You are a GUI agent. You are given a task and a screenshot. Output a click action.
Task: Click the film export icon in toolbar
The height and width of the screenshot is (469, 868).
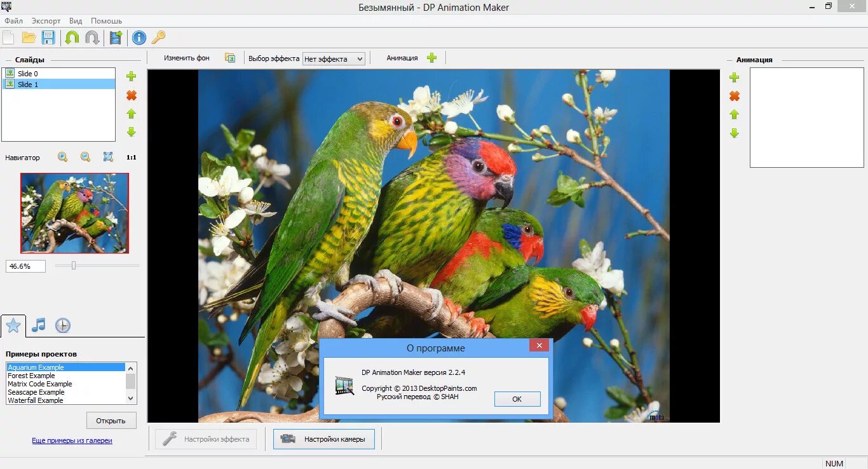(115, 37)
